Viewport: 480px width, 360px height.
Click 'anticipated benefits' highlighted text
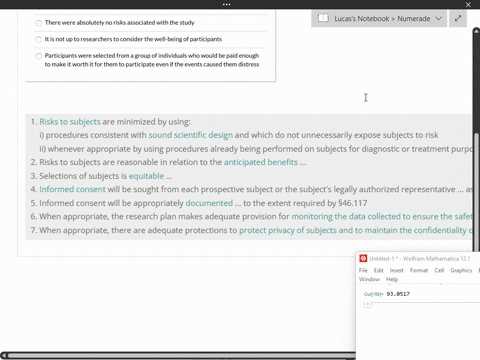pyautogui.click(x=261, y=162)
